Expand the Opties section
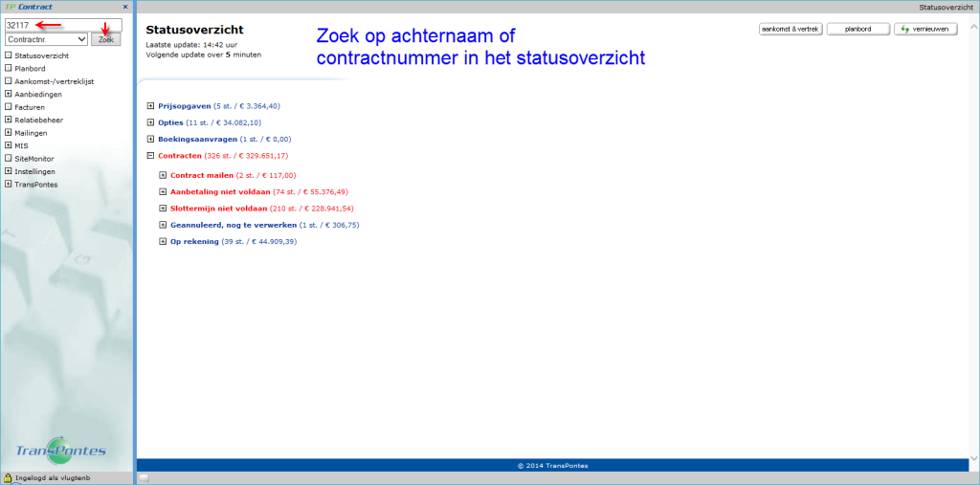 150,122
